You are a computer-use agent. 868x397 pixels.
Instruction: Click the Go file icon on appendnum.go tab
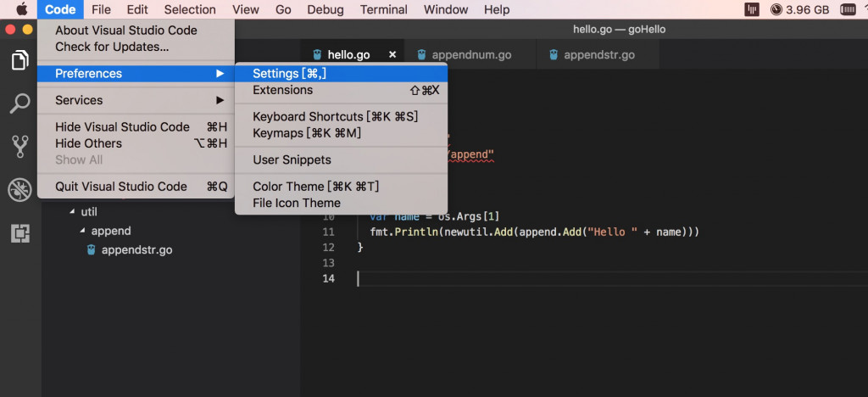click(x=421, y=54)
